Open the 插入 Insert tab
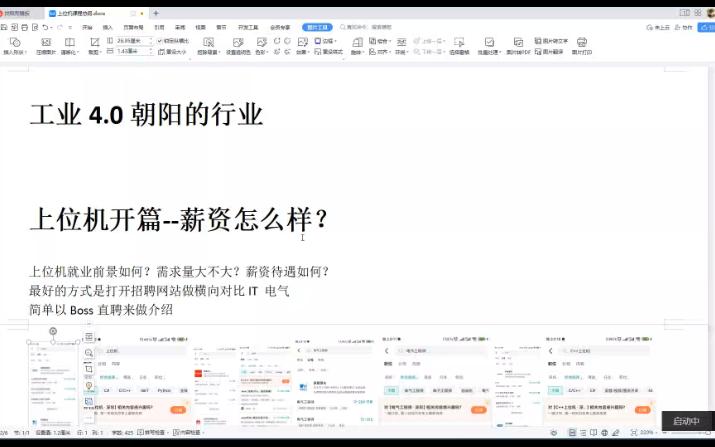The image size is (715, 447). click(108, 27)
